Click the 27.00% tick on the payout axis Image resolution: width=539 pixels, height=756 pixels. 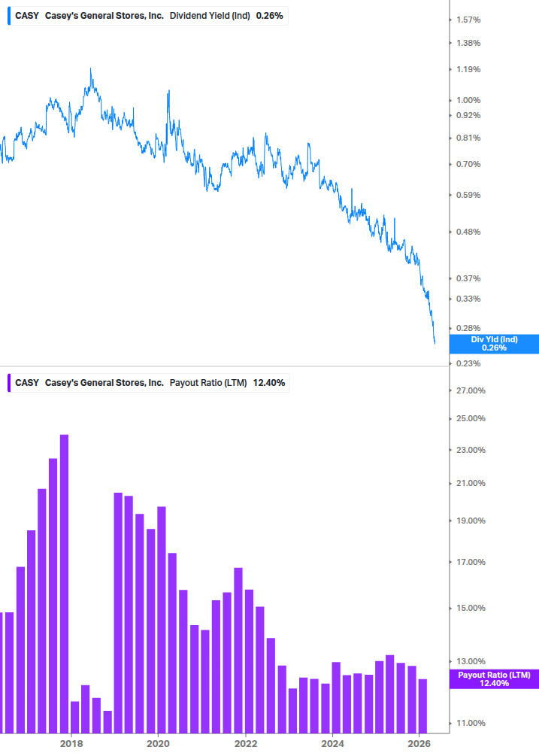click(x=471, y=390)
